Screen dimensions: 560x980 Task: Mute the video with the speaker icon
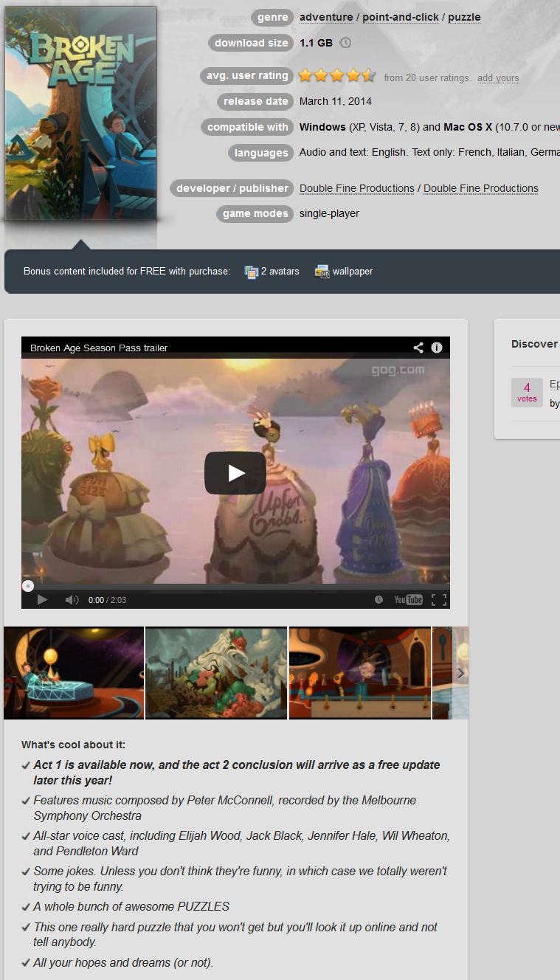(x=72, y=600)
